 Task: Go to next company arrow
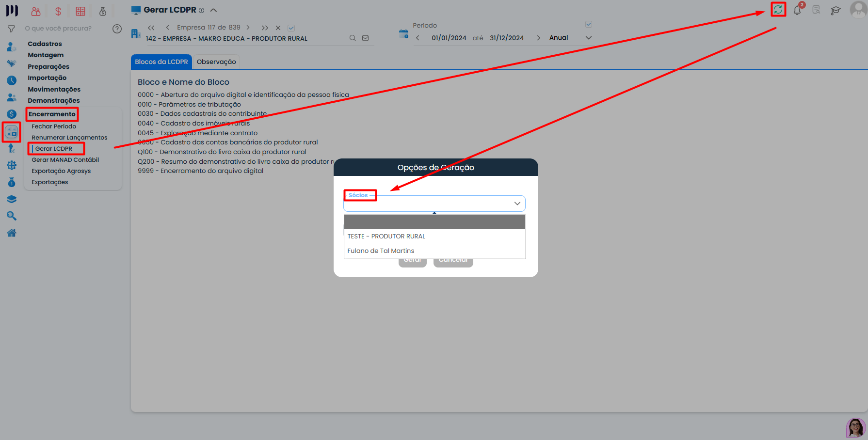[x=248, y=28]
